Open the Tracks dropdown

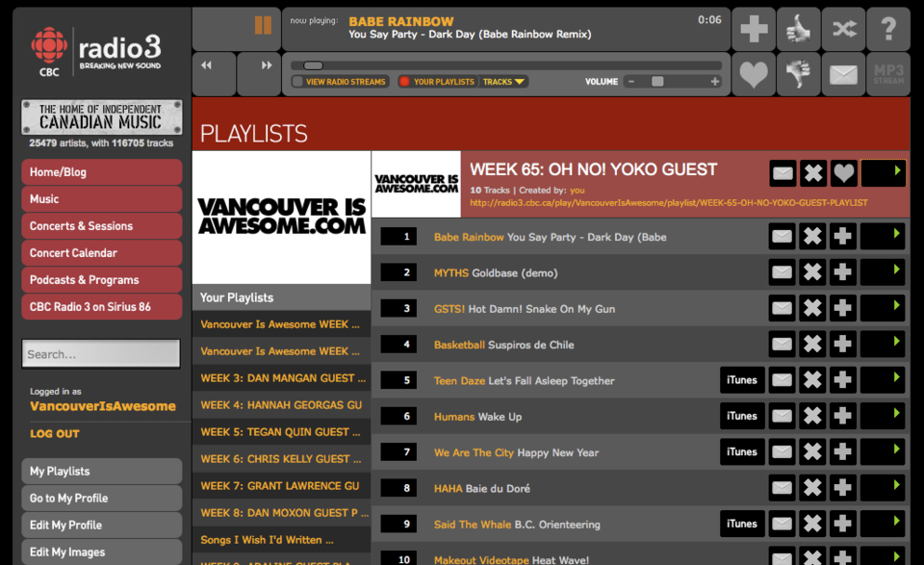pyautogui.click(x=503, y=82)
